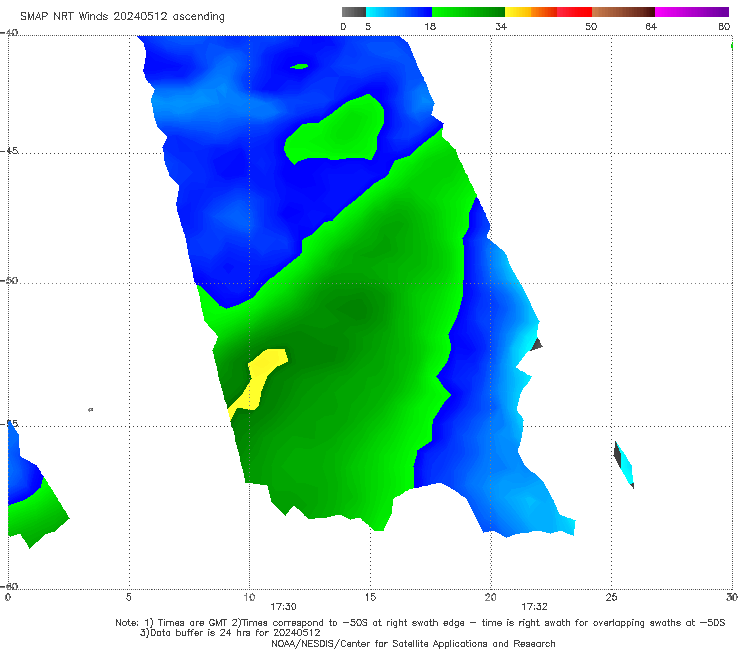Viewport: 740px width, 650px height.
Task: Click the cyan-blue segment of the color bar
Action: [399, 12]
